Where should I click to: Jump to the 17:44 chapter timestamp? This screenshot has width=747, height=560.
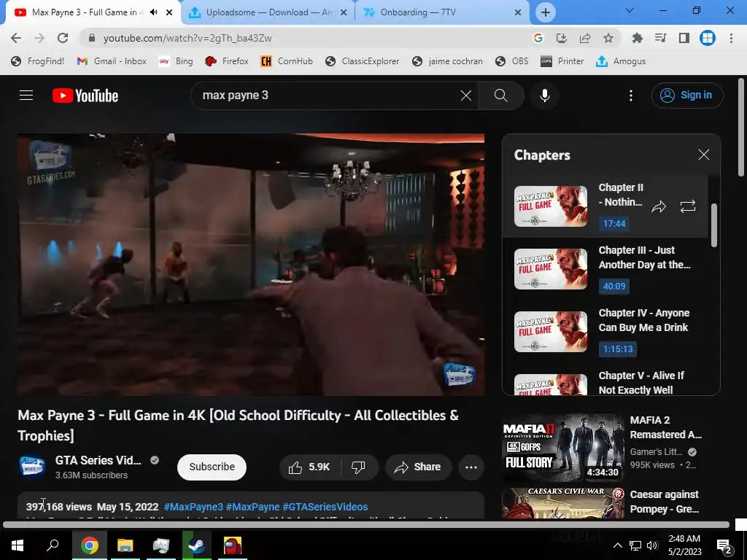tap(614, 223)
